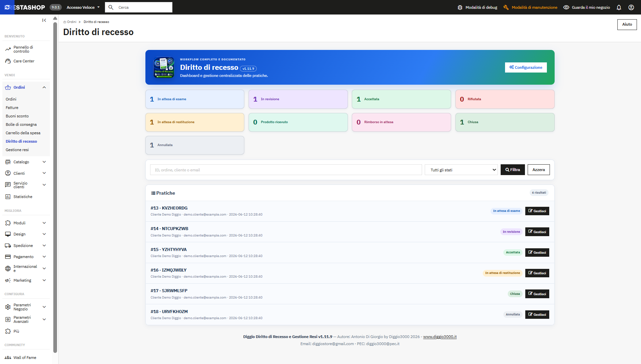
Task: Open the Buoni sconto submenu item
Action: tap(17, 116)
